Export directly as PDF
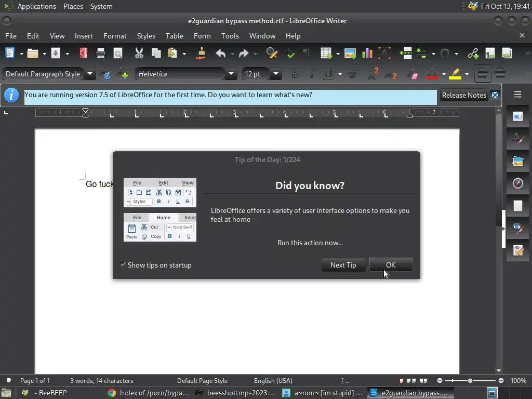Image resolution: width=532 pixels, height=399 pixels. 83,54
